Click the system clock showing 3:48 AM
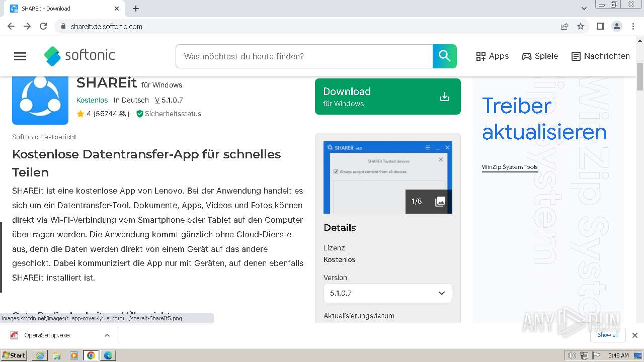Screen dimensions: 644x362 (x=618, y=355)
